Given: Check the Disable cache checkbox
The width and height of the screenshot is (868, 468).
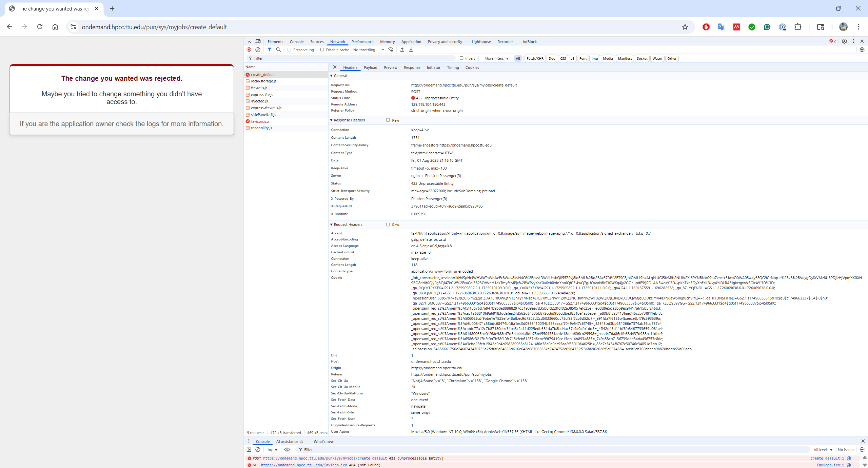Looking at the screenshot, I should 322,50.
